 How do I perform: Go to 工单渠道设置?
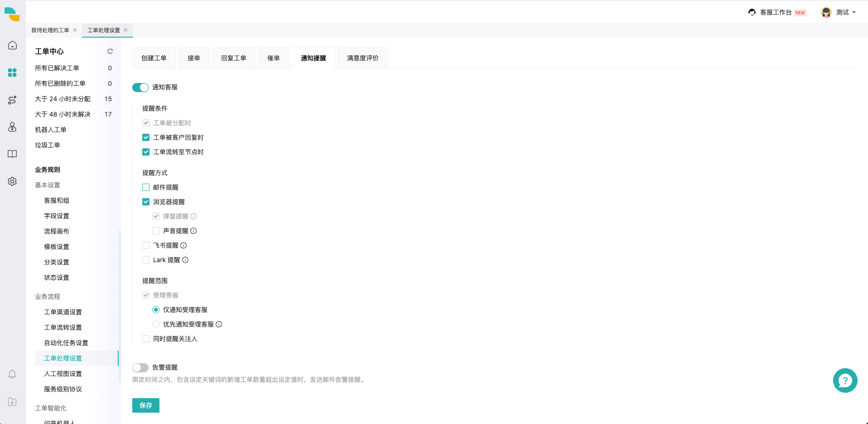click(x=63, y=312)
